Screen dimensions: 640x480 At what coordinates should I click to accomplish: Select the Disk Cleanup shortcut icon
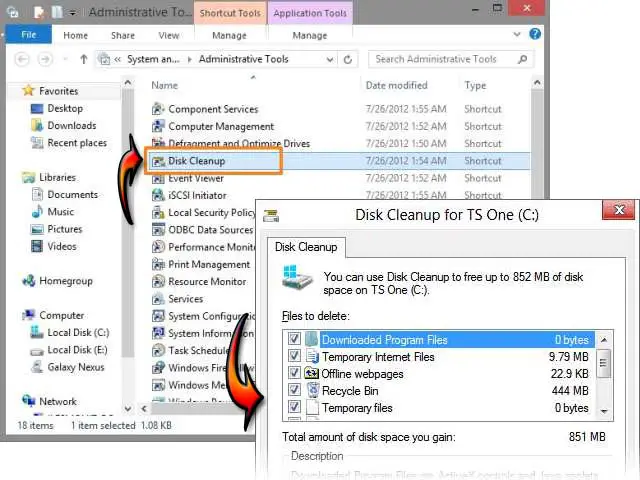(x=158, y=161)
